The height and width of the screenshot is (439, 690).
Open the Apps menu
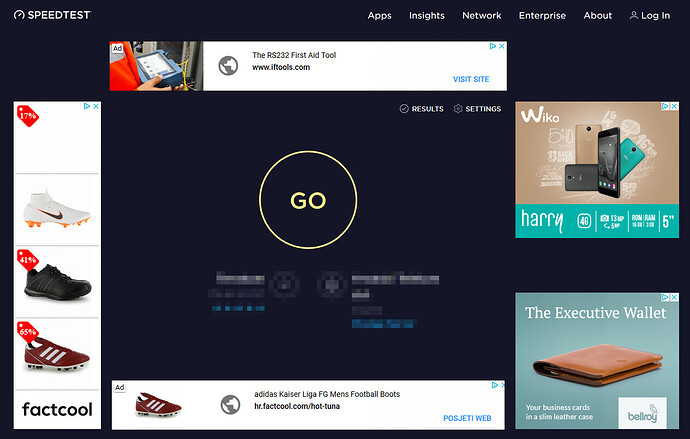379,16
